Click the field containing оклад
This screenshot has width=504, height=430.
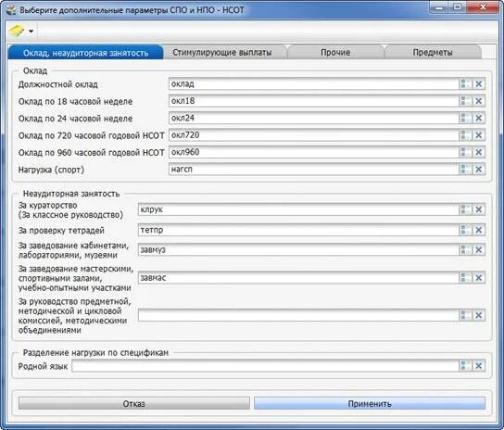(x=314, y=84)
